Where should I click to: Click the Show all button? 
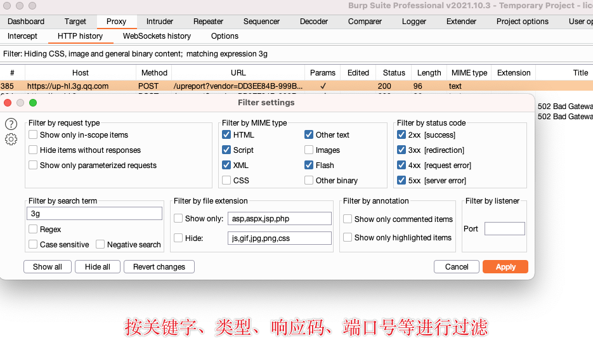[x=48, y=267]
